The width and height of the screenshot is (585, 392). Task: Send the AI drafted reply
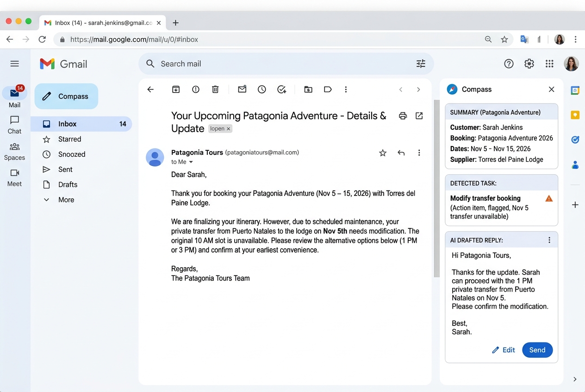click(537, 350)
